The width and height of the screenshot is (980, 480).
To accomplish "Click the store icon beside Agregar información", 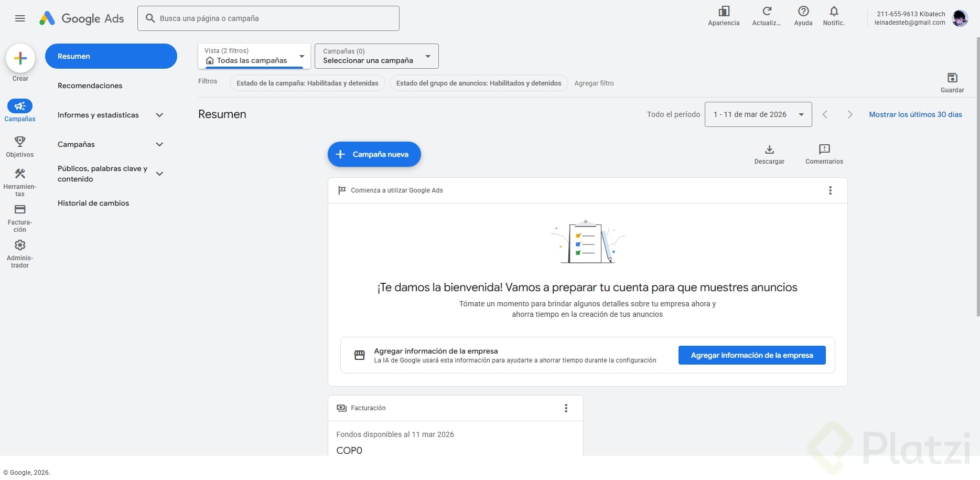I will coord(360,355).
